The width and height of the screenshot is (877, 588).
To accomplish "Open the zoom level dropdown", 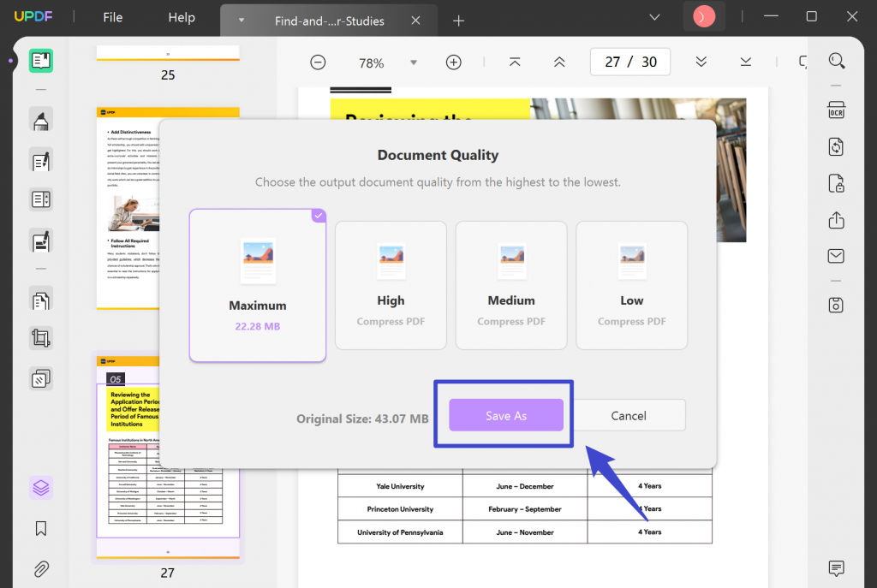I will 414,62.
